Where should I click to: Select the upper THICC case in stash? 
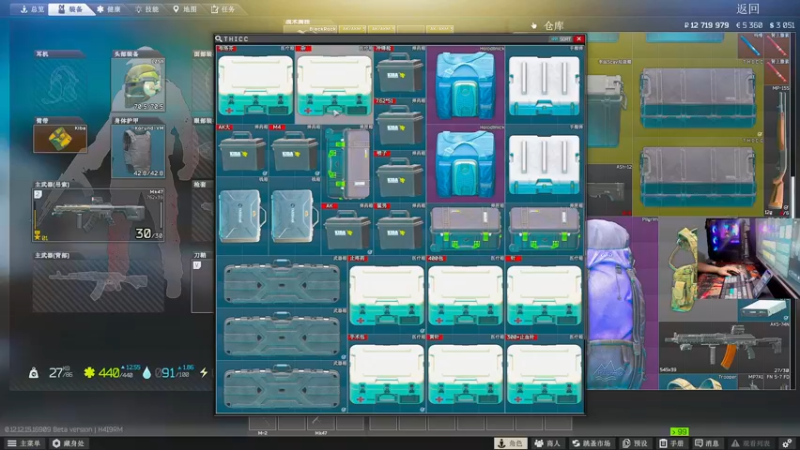click(698, 98)
